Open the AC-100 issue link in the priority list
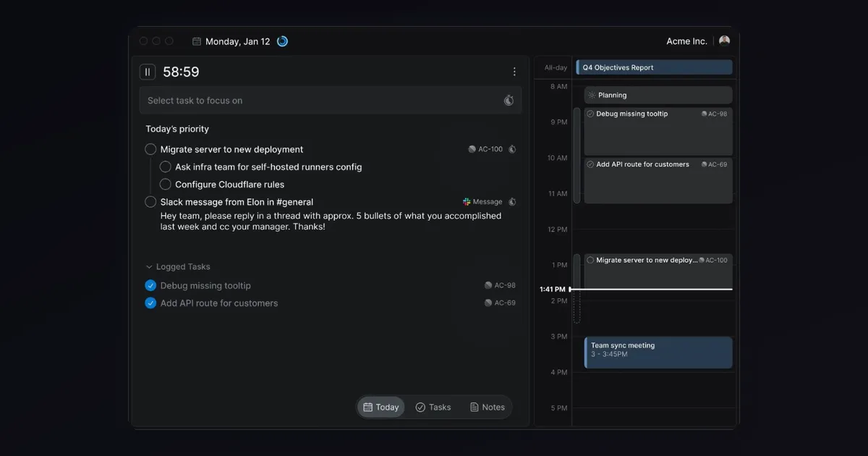 point(485,149)
